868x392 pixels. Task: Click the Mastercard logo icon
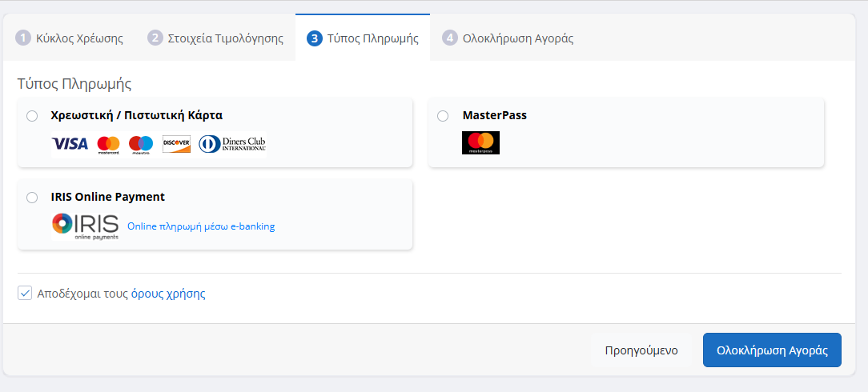(108, 144)
